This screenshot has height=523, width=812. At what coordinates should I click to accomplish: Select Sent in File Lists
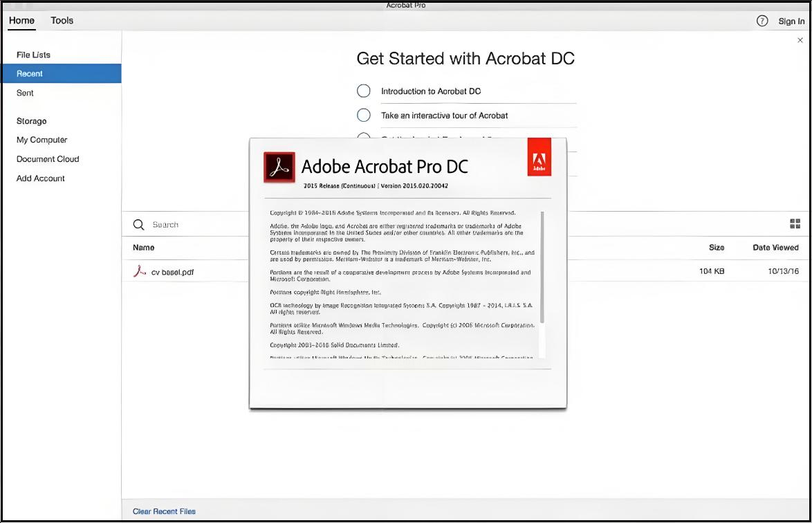[25, 93]
